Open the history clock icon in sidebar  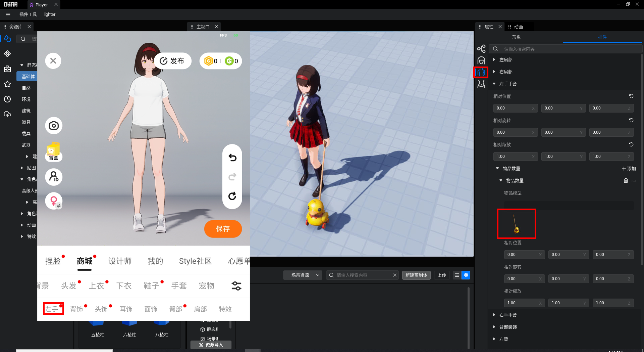(x=7, y=99)
